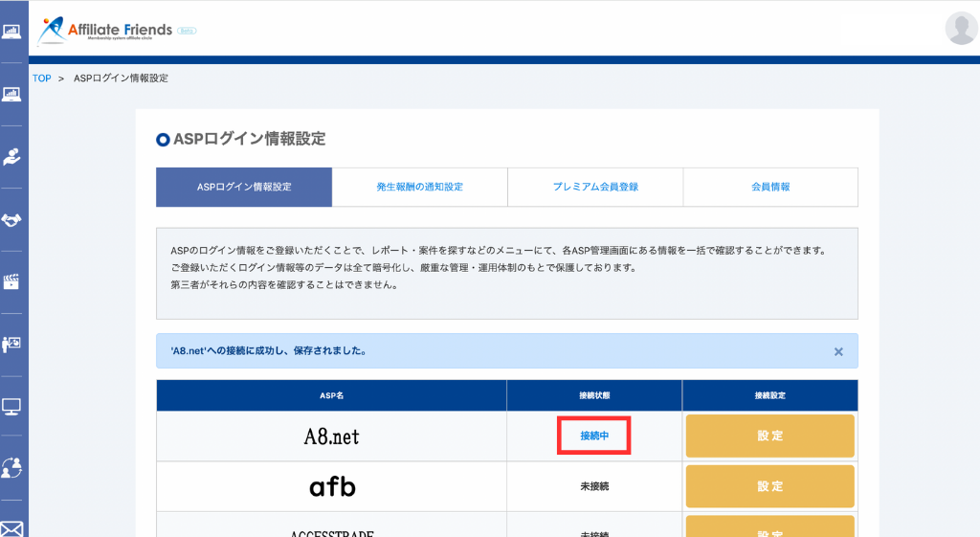Click the ASP名 column header
The height and width of the screenshot is (537, 980).
click(x=331, y=395)
